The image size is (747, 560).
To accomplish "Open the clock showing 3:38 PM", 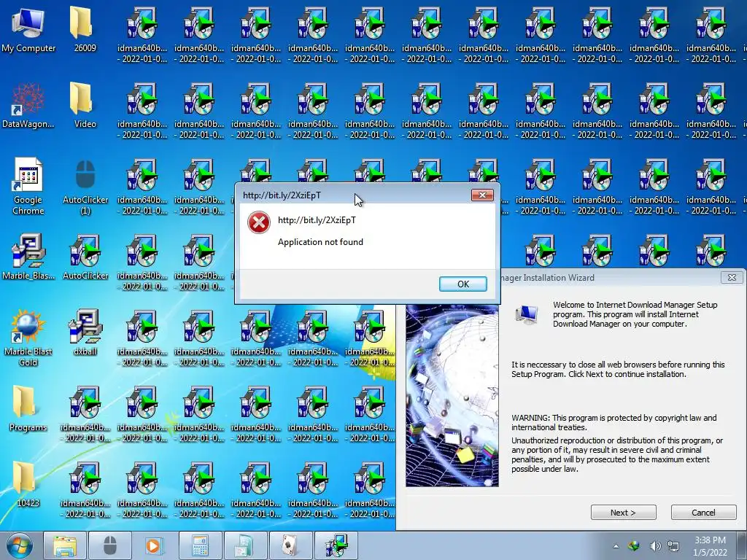I will pos(710,546).
